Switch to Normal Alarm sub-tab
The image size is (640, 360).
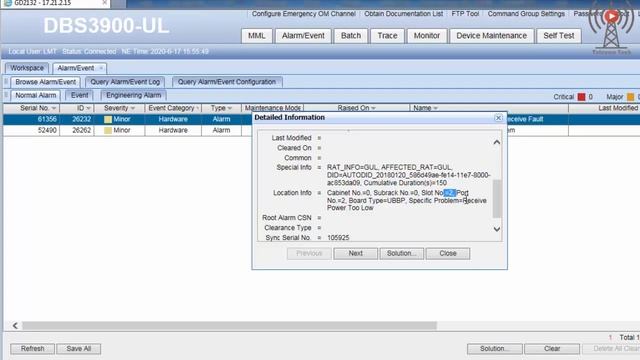pyautogui.click(x=36, y=96)
